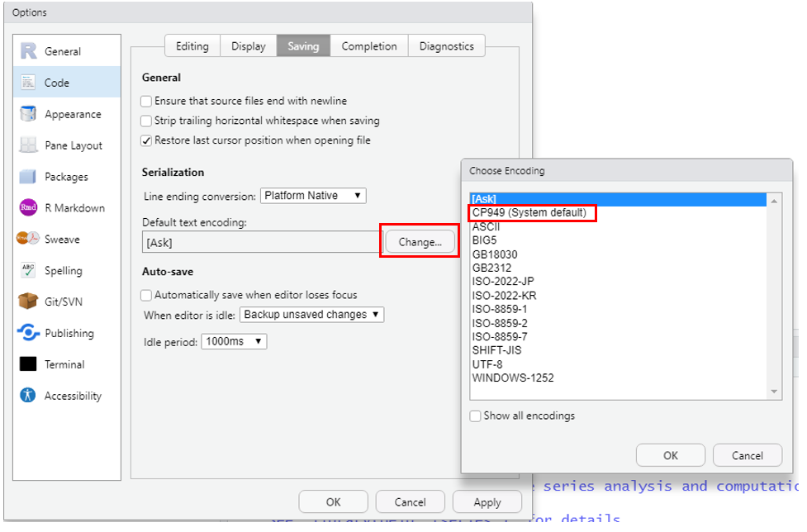Select GB2312 encoding
The height and width of the screenshot is (532, 807).
click(618, 268)
